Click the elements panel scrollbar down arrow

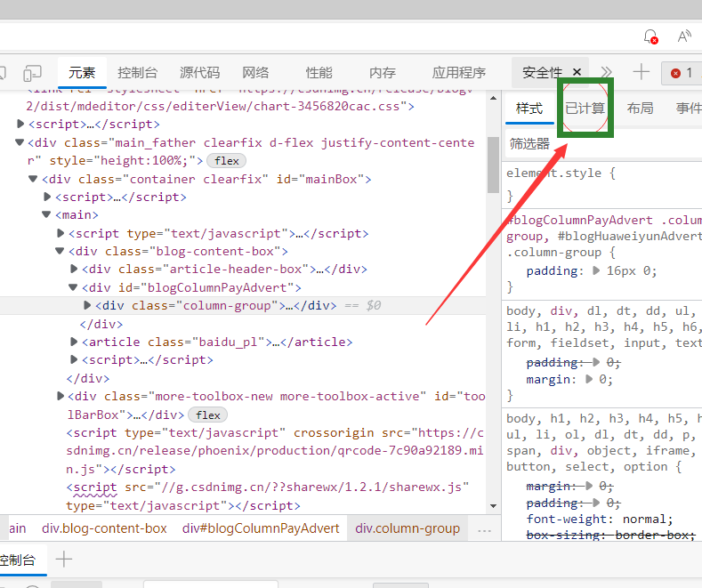[x=494, y=506]
